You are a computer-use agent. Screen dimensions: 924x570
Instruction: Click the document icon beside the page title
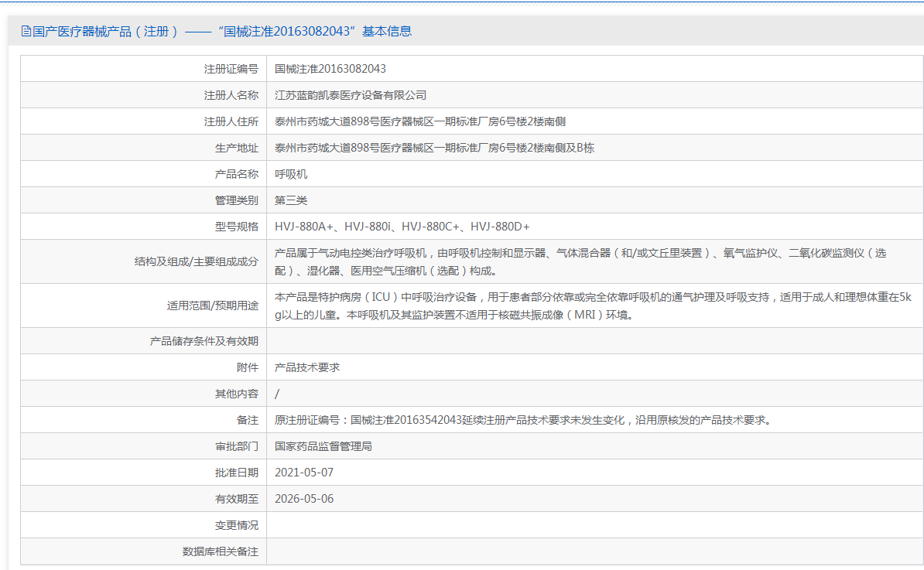pyautogui.click(x=26, y=31)
